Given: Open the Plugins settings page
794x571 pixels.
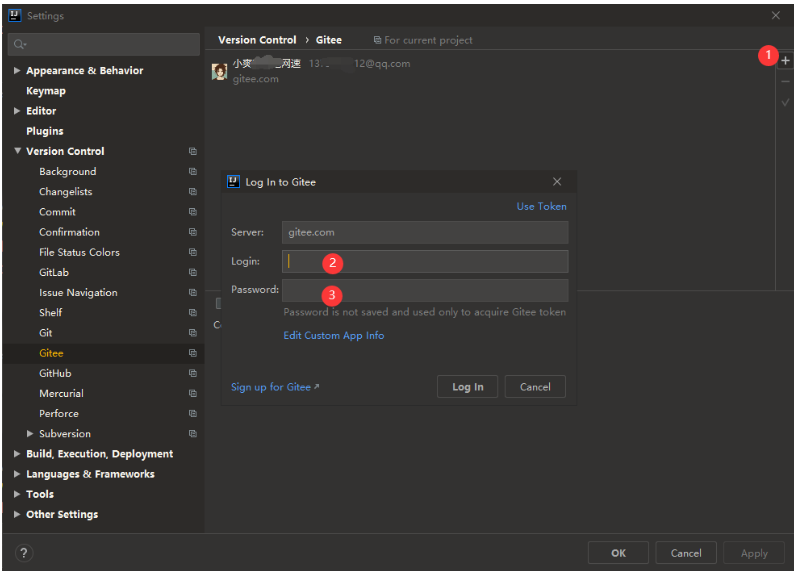Looking at the screenshot, I should 45,131.
